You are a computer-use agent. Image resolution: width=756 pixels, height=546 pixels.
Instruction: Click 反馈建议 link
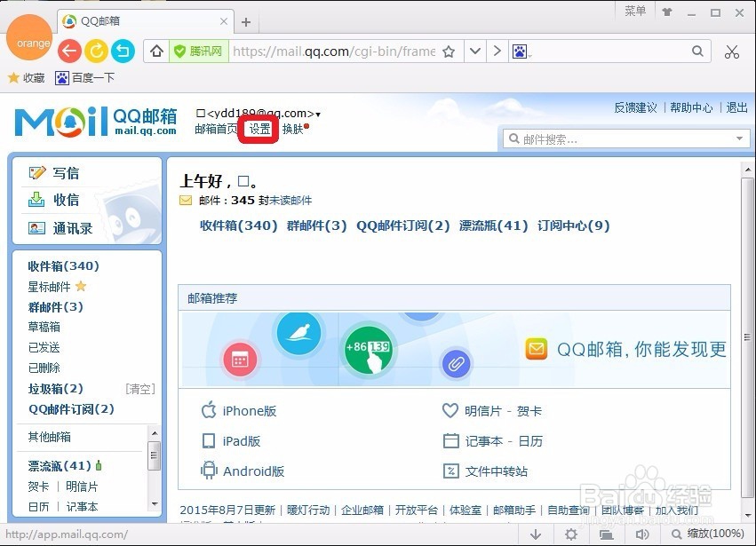(x=635, y=107)
